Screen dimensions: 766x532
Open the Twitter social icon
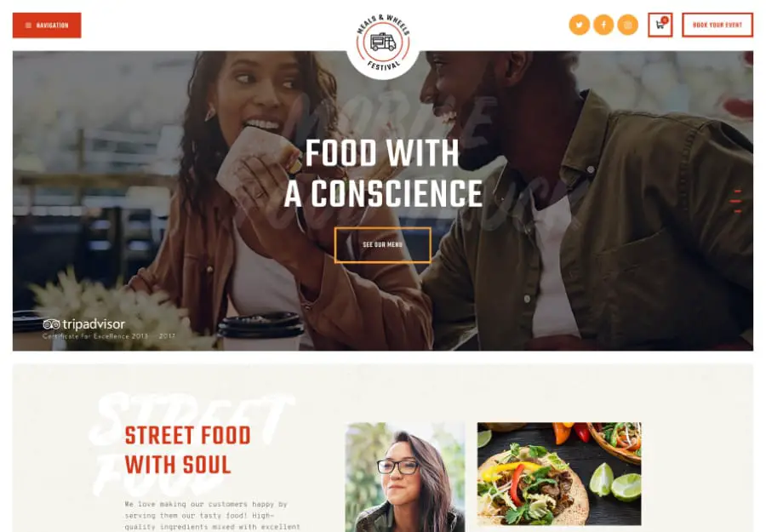click(x=580, y=25)
